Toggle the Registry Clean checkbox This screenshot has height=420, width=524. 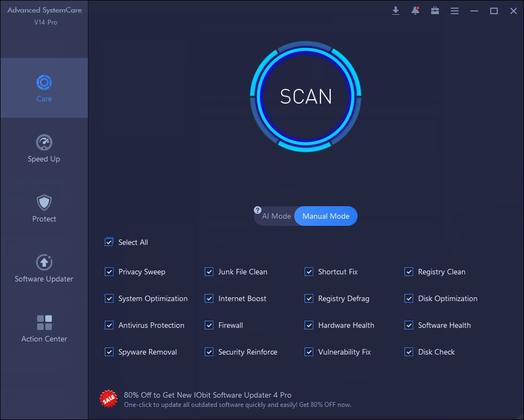[x=409, y=272]
